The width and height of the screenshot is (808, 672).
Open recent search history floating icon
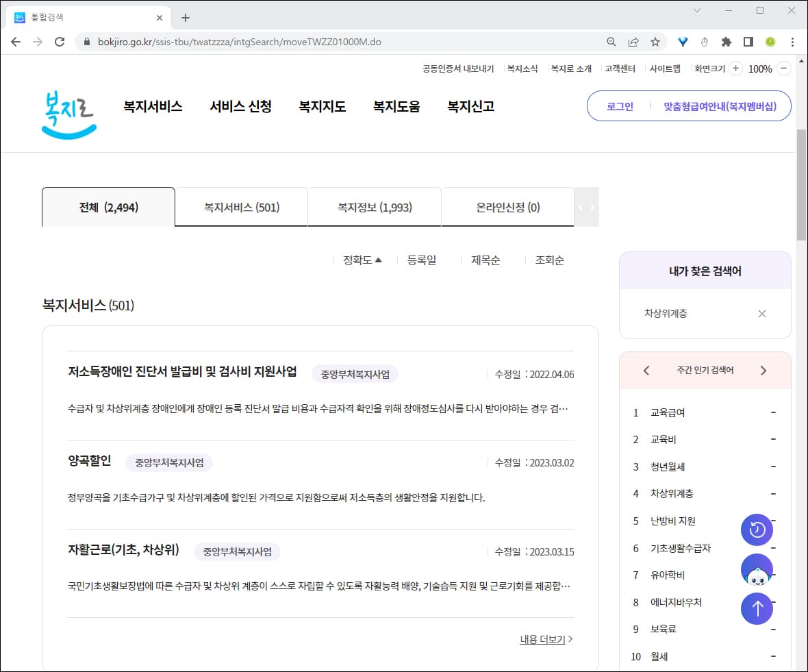[757, 530]
